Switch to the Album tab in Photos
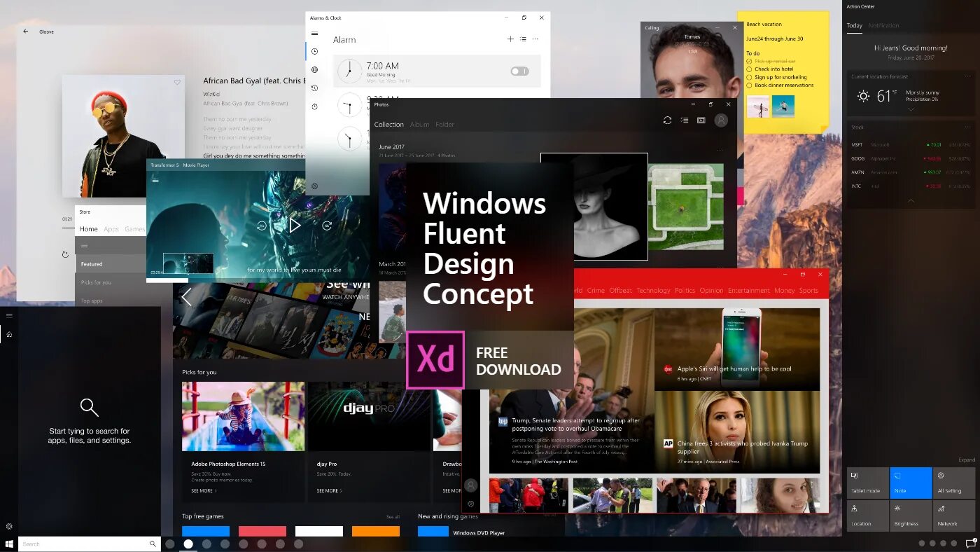The width and height of the screenshot is (980, 552). [419, 125]
